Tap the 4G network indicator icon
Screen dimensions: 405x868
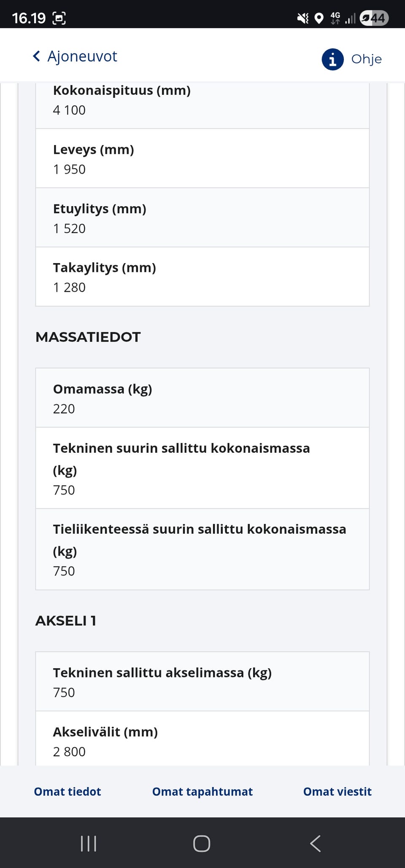pos(335,18)
